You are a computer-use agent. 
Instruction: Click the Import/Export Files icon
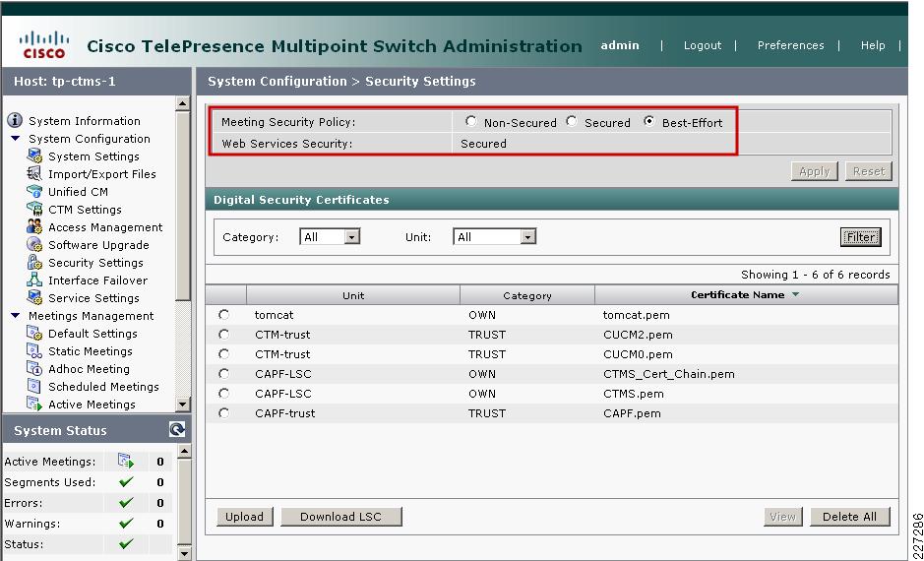34,174
